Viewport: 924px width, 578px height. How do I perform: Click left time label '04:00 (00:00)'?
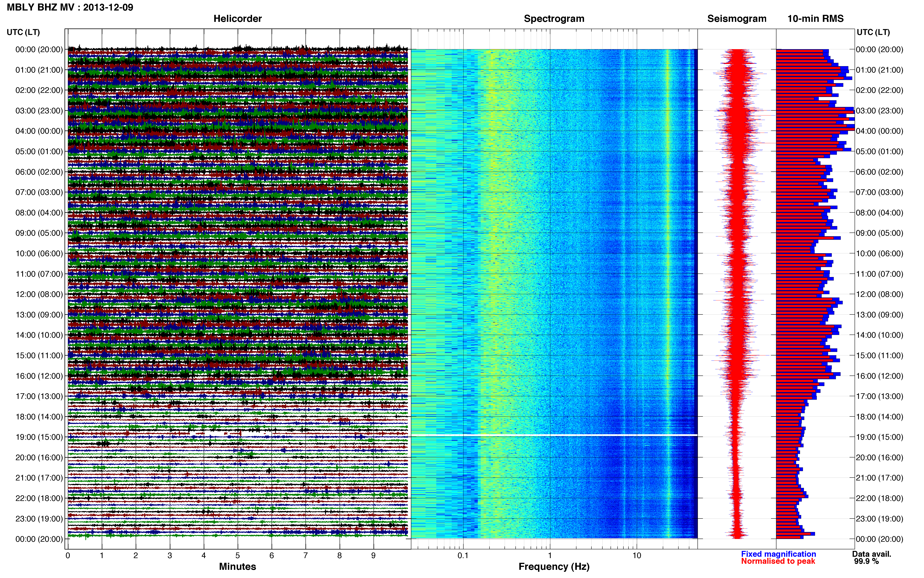point(39,131)
